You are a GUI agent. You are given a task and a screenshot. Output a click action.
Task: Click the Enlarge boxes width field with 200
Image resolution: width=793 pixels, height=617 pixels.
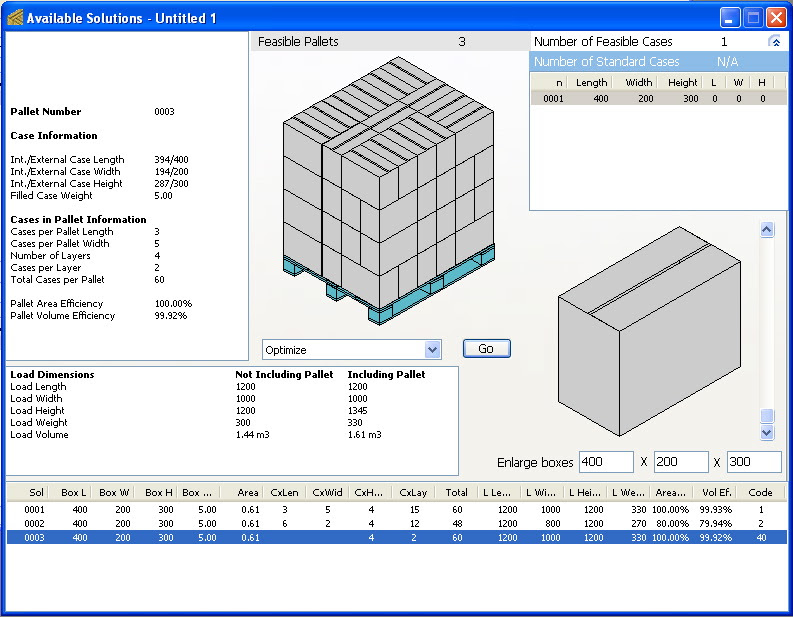(681, 462)
